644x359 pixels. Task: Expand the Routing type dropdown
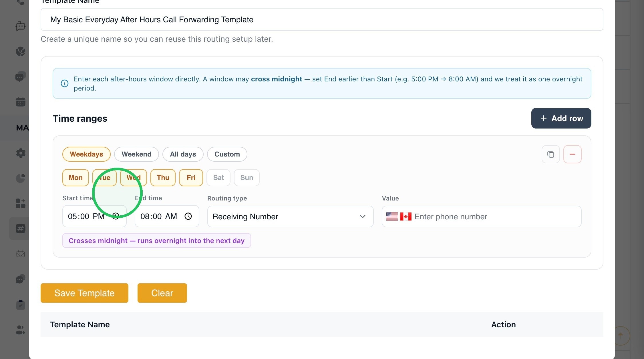290,216
